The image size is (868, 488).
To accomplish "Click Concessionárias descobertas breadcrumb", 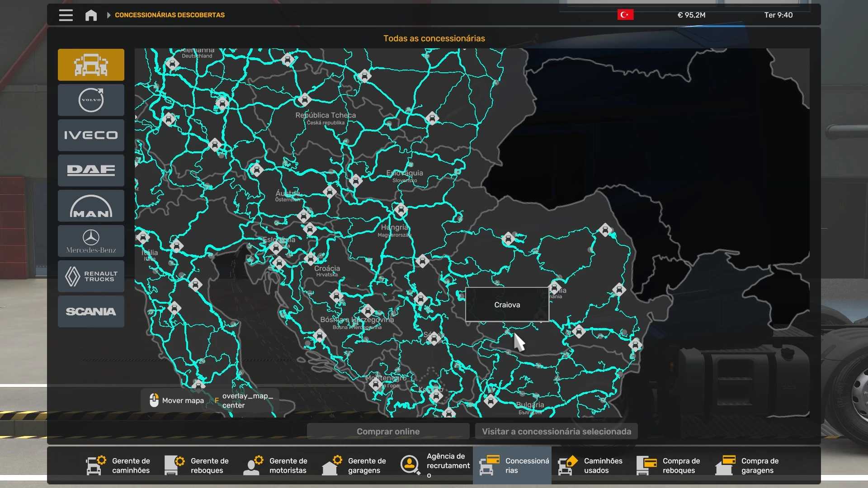I will pyautogui.click(x=170, y=15).
